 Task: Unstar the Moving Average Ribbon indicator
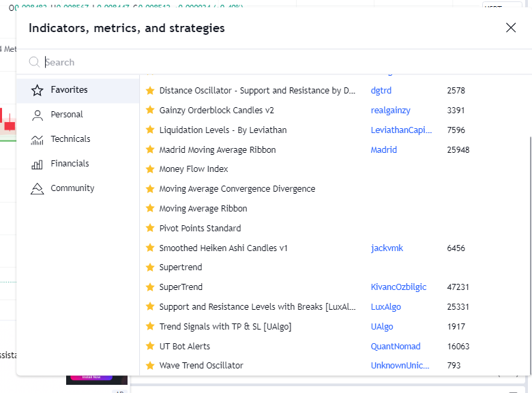tap(150, 208)
